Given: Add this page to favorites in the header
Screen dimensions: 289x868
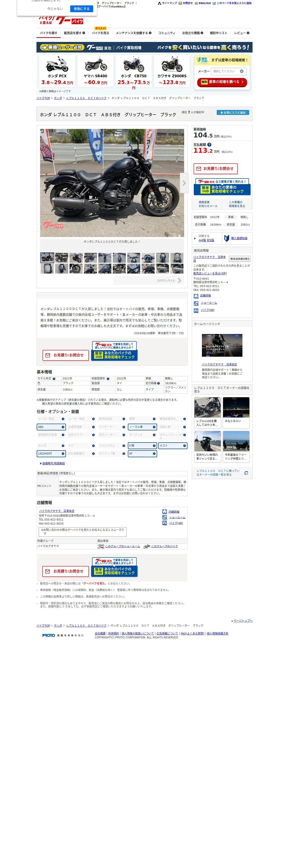Looking at the screenshot, I should pyautogui.click(x=232, y=3).
